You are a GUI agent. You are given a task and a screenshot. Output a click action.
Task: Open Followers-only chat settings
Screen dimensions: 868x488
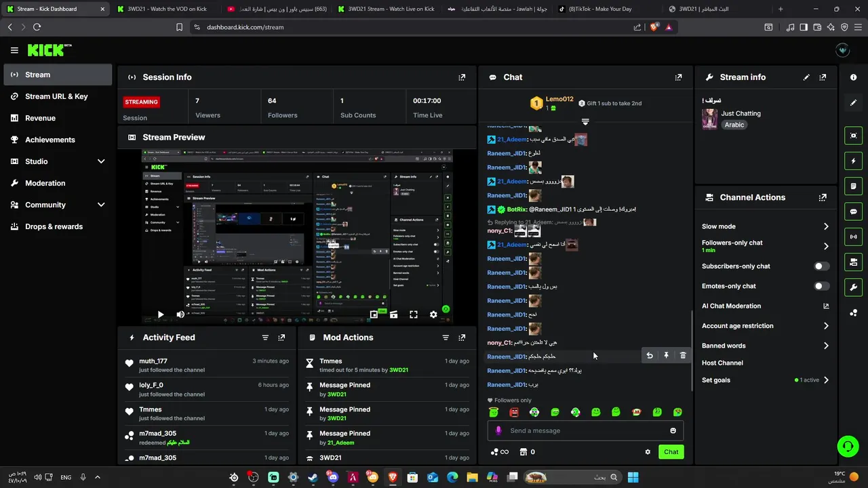click(x=765, y=246)
